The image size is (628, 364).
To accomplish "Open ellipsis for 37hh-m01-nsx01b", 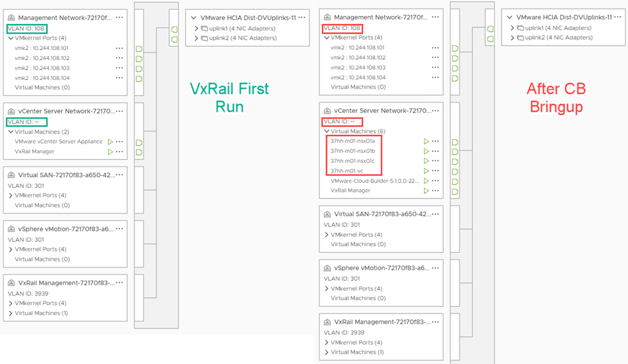I will (x=436, y=151).
